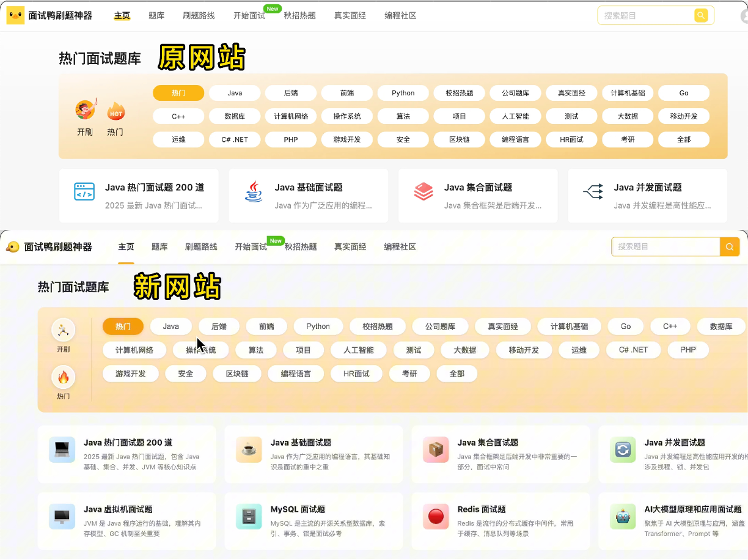Go to 题库 in the lower navigation bar
The image size is (748, 560).
pos(159,247)
